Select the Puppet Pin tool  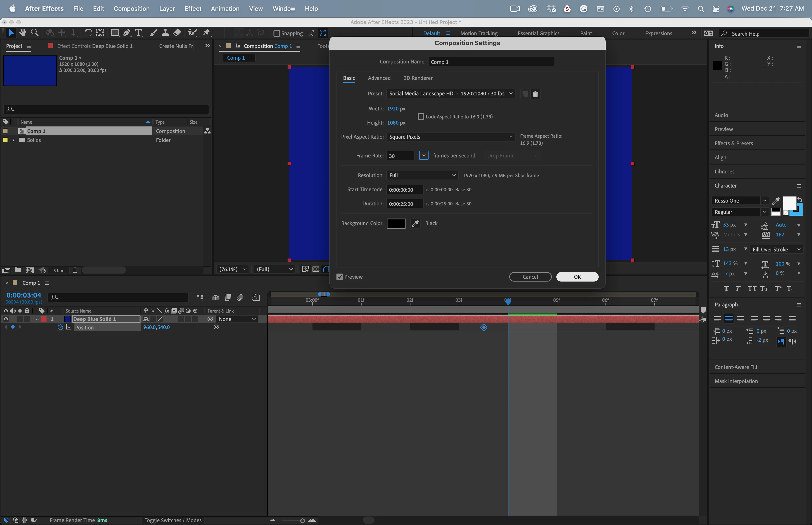pos(206,33)
